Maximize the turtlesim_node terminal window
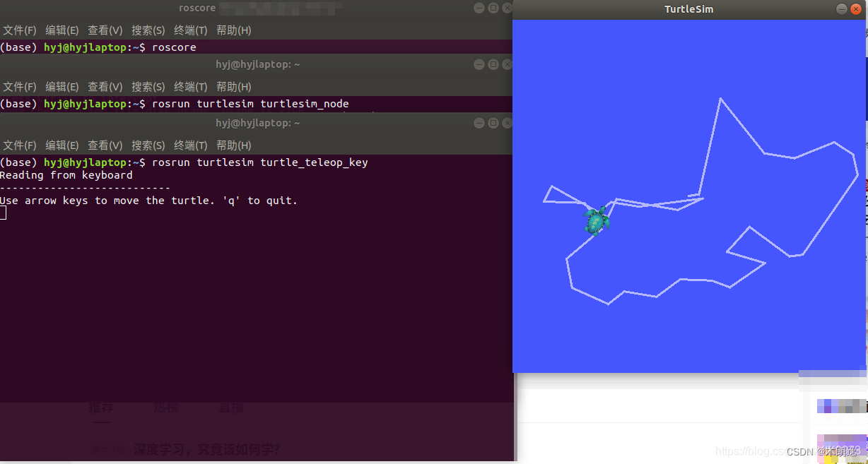 click(x=493, y=64)
